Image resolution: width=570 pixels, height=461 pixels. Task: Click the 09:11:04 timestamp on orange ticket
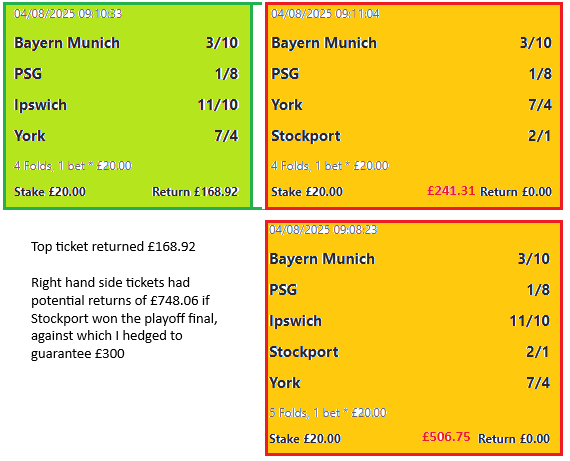(325, 14)
